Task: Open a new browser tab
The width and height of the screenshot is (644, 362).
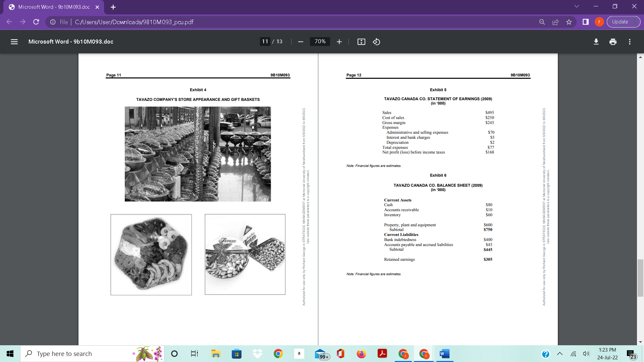Action: click(x=113, y=7)
